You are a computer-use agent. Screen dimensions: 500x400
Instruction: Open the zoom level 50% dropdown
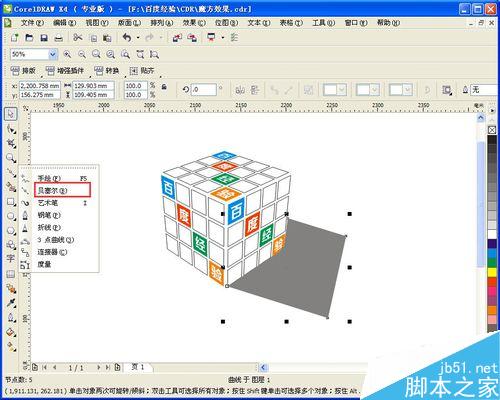point(53,54)
